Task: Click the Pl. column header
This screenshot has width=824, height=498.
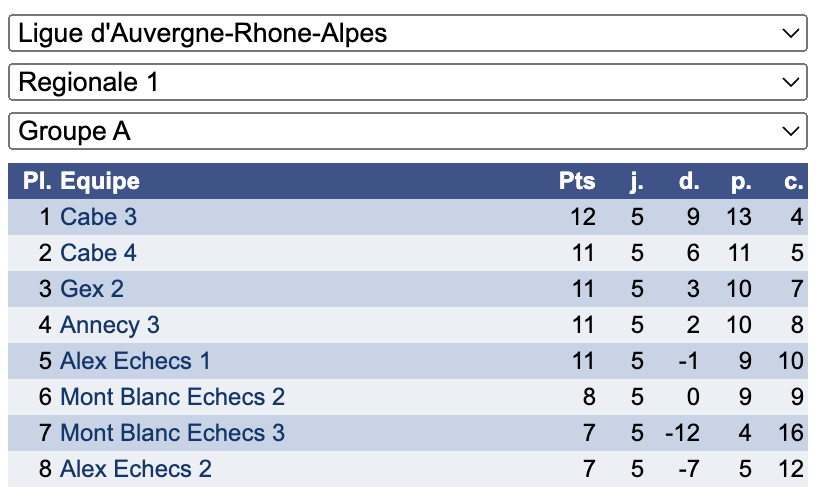Action: 37,181
